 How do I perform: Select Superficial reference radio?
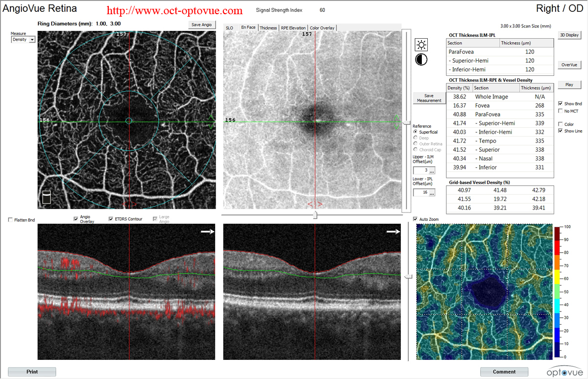[x=416, y=132]
